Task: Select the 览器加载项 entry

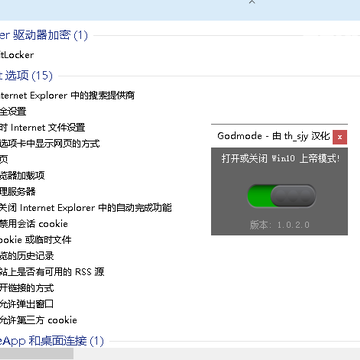Action: 22,176
